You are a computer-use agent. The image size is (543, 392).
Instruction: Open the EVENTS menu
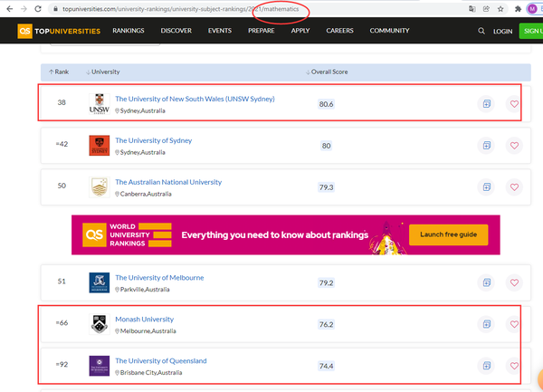pos(220,31)
